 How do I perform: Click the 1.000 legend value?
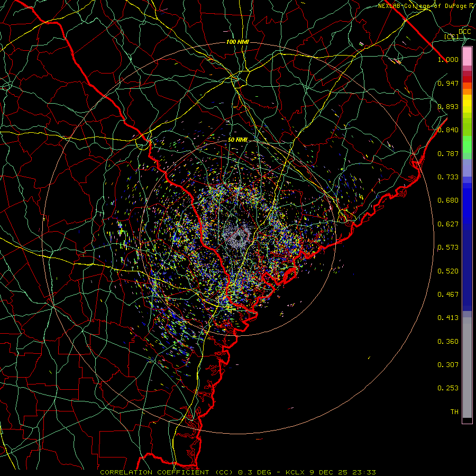pos(448,59)
